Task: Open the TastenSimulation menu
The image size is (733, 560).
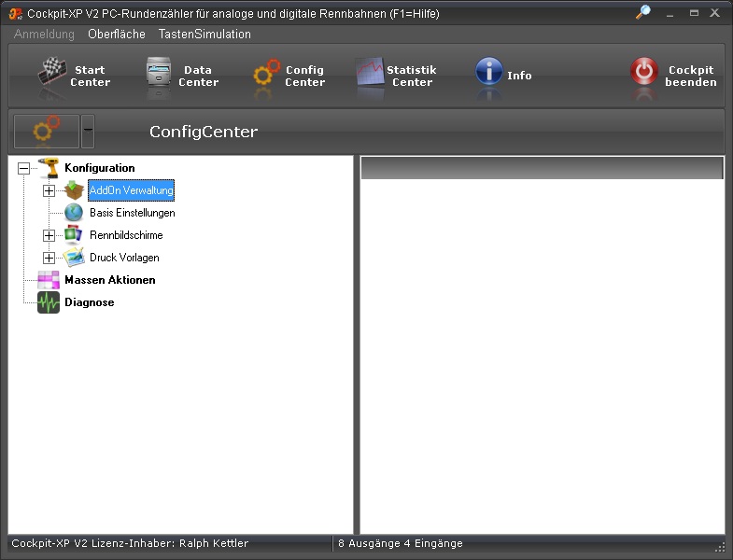Action: pyautogui.click(x=204, y=35)
